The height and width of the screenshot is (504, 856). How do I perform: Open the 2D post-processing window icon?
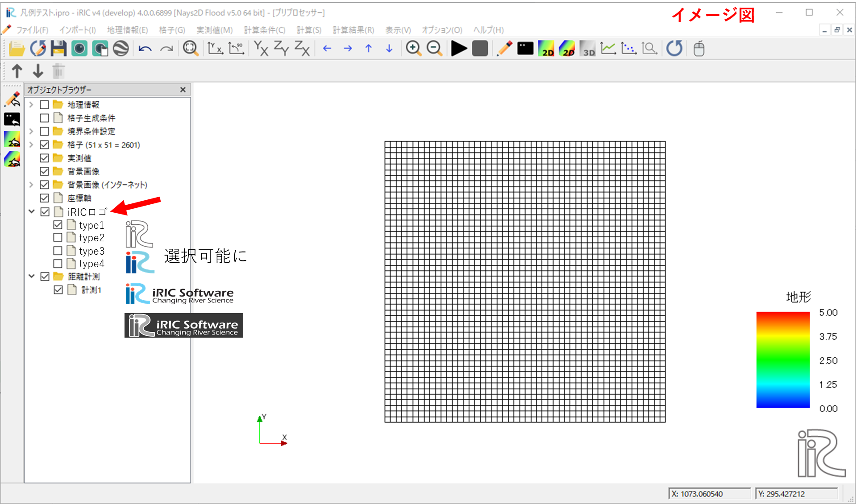point(546,48)
